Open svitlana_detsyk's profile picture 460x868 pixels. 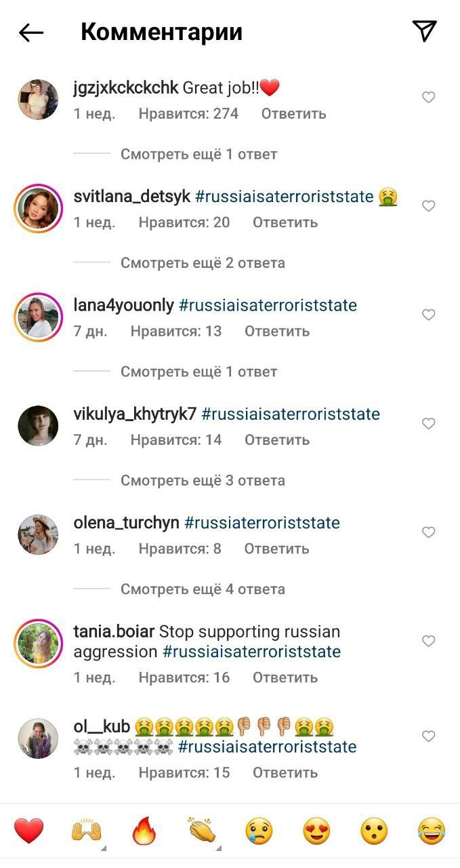[38, 208]
